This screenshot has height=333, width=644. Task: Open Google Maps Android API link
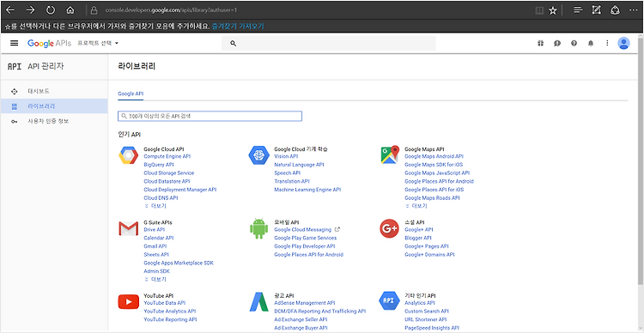[x=434, y=156]
